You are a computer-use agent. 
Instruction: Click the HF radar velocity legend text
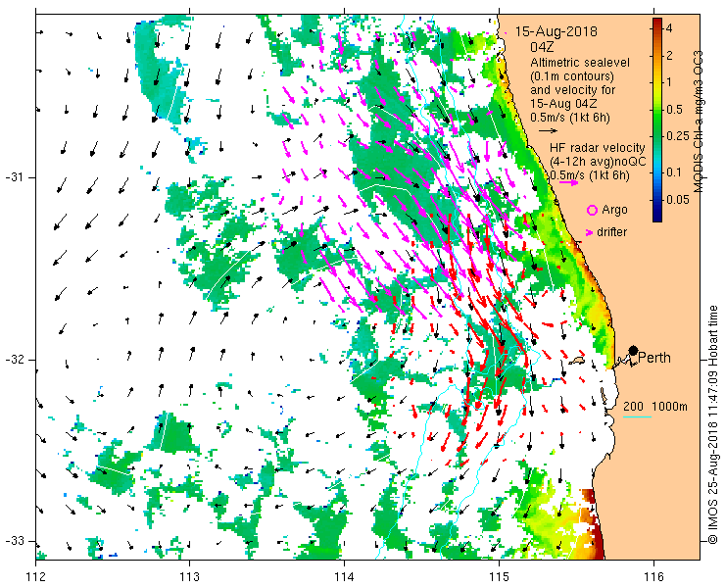pos(598,148)
